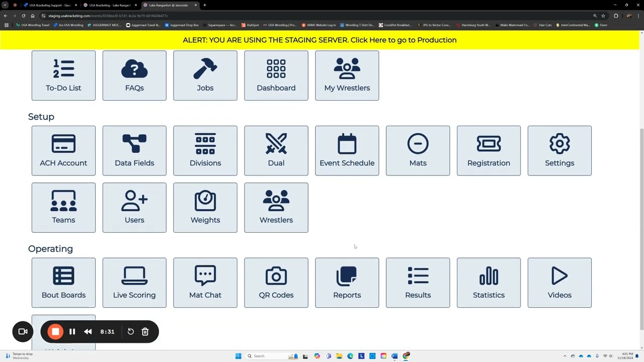Open the Windows Start menu
This screenshot has height=362, width=644.
[x=238, y=356]
